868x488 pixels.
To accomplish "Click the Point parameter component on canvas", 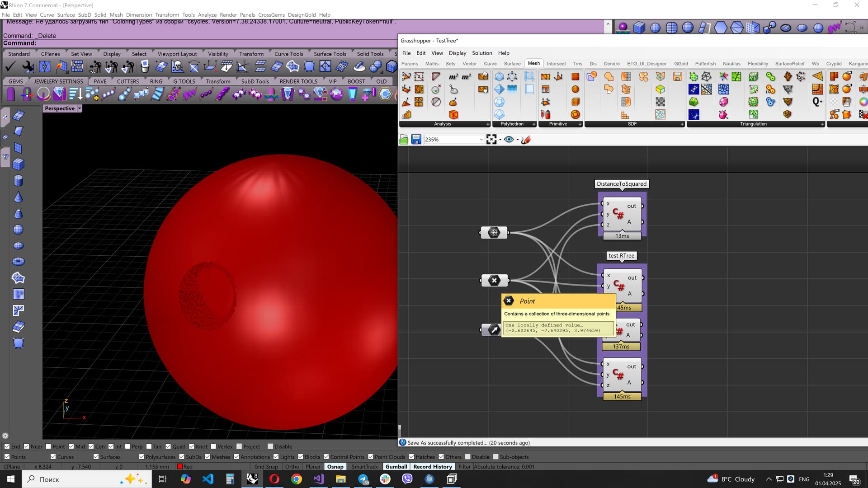I will pyautogui.click(x=494, y=281).
